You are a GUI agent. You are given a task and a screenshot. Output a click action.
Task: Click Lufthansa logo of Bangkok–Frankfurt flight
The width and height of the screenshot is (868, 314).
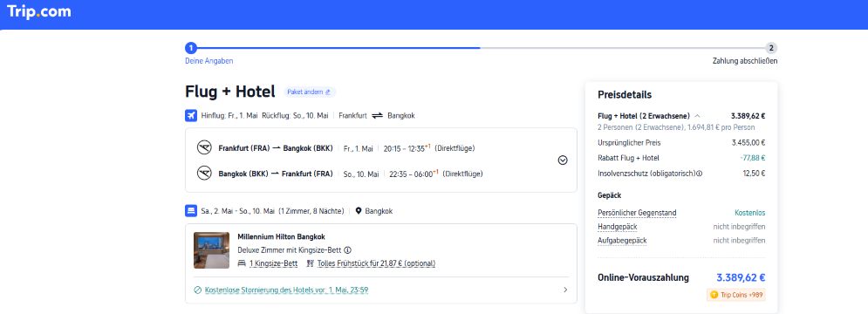pyautogui.click(x=204, y=174)
